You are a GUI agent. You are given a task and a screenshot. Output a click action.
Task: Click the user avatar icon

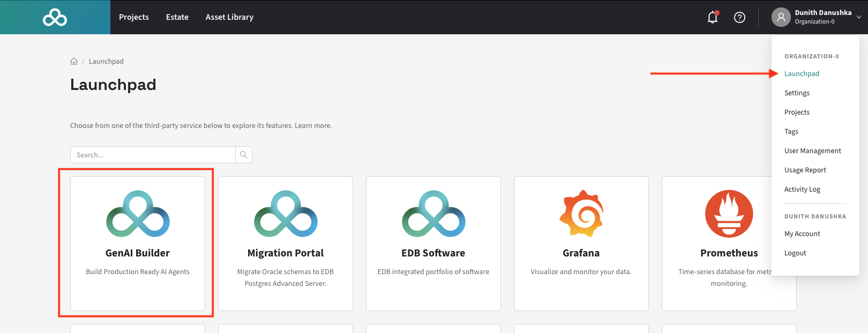click(781, 17)
